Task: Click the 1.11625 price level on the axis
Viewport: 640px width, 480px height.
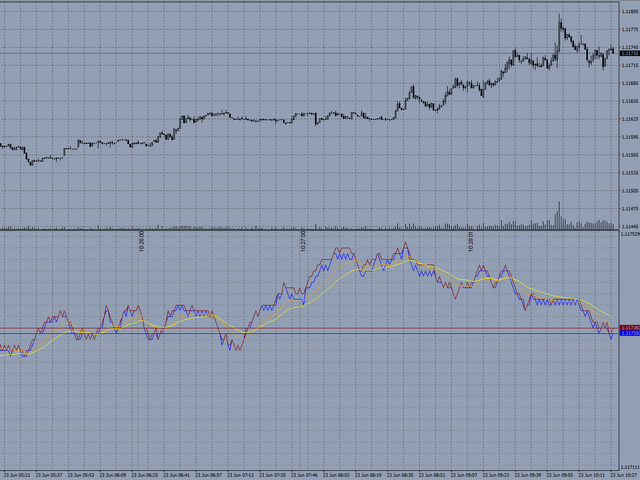Action: pos(630,119)
